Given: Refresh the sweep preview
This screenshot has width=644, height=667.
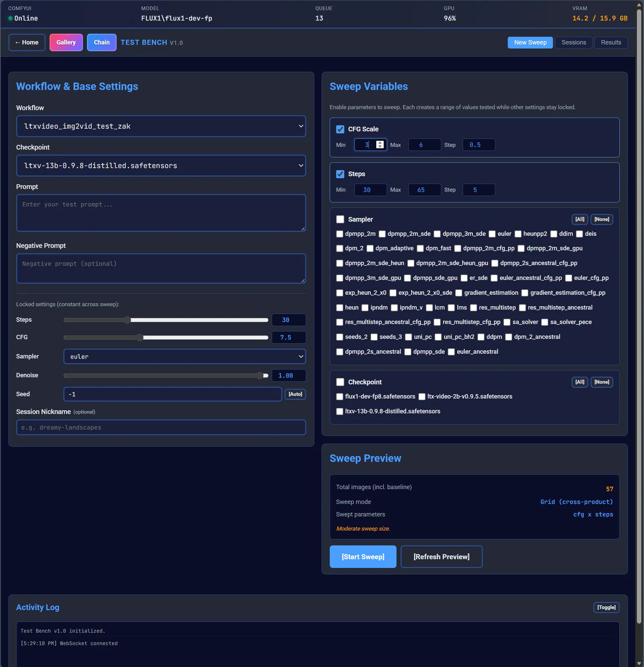Looking at the screenshot, I should 442,557.
